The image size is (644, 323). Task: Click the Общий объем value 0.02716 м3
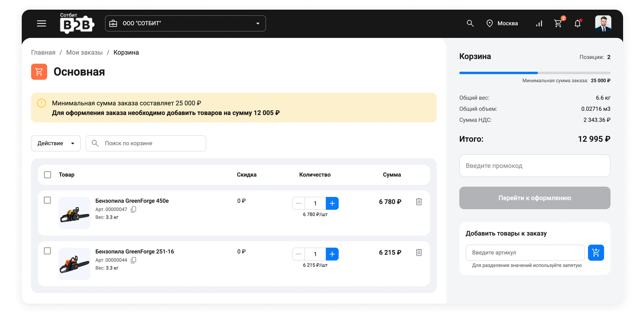(x=596, y=109)
